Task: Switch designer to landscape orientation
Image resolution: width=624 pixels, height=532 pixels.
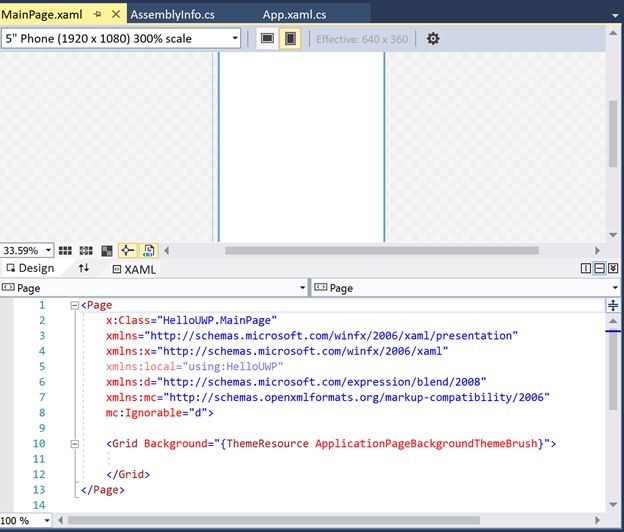Action: point(267,39)
